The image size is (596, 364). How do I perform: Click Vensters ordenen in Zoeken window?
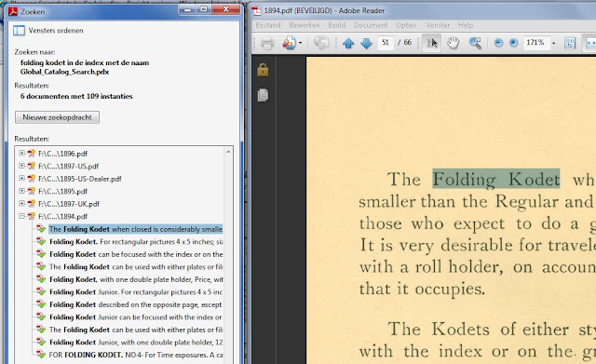(x=56, y=31)
